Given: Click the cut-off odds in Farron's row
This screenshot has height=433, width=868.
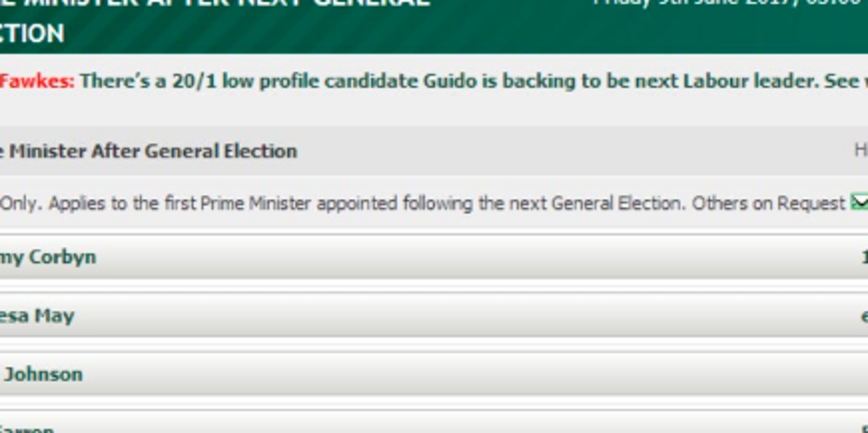Looking at the screenshot, I should pyautogui.click(x=865, y=430).
